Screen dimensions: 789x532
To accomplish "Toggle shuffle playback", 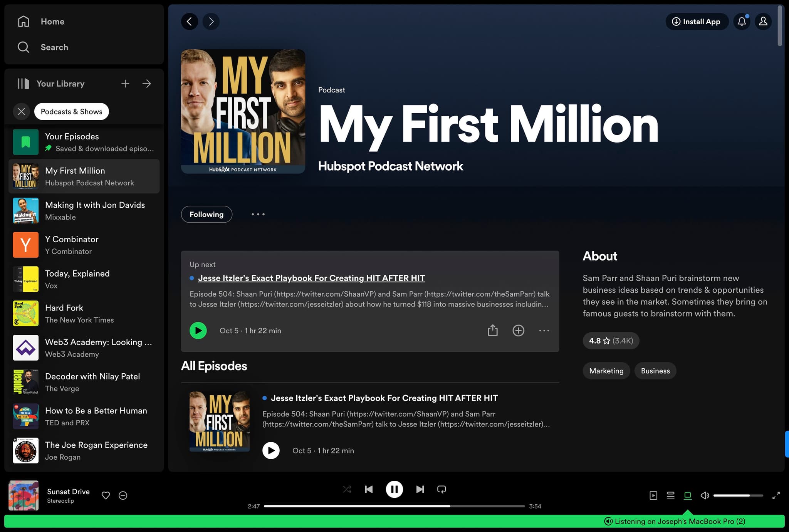I will coord(347,489).
